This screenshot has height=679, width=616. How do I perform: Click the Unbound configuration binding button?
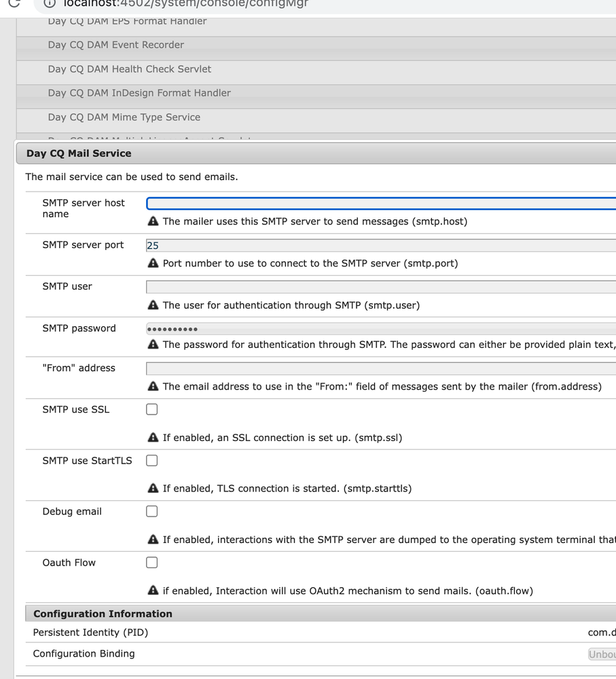coord(602,654)
